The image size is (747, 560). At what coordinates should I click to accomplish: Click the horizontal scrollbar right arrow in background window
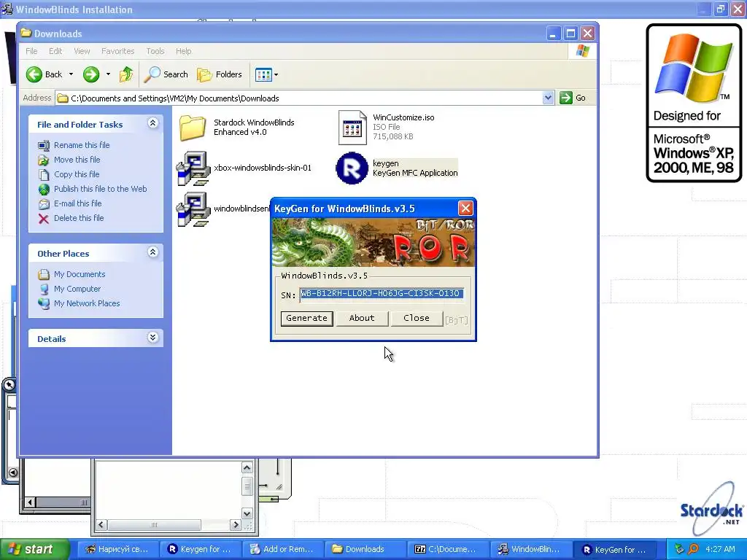(x=236, y=525)
